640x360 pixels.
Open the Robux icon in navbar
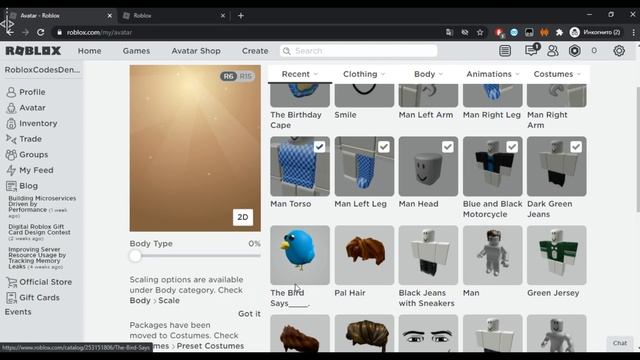575,51
